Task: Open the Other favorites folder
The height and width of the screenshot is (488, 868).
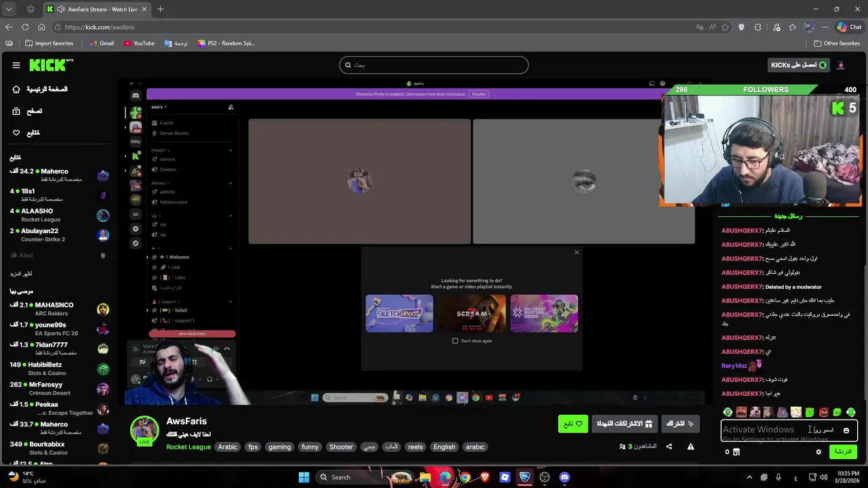Action: [837, 43]
